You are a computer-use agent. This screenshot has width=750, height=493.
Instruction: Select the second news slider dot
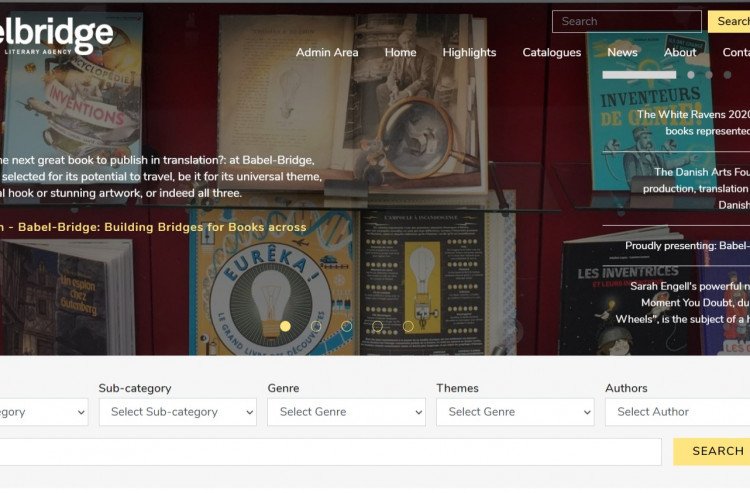click(x=691, y=75)
